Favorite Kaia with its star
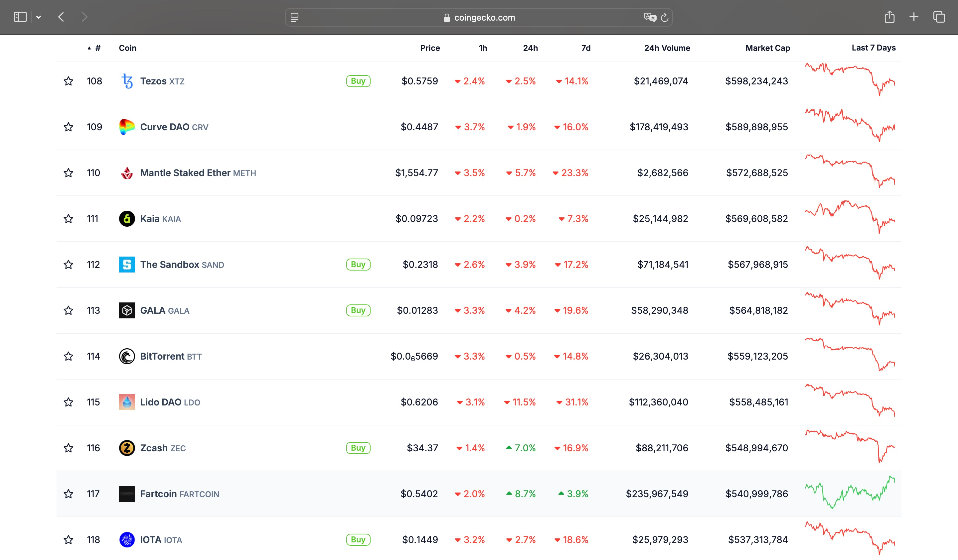Screen dimensions: 958x560 pos(69,218)
